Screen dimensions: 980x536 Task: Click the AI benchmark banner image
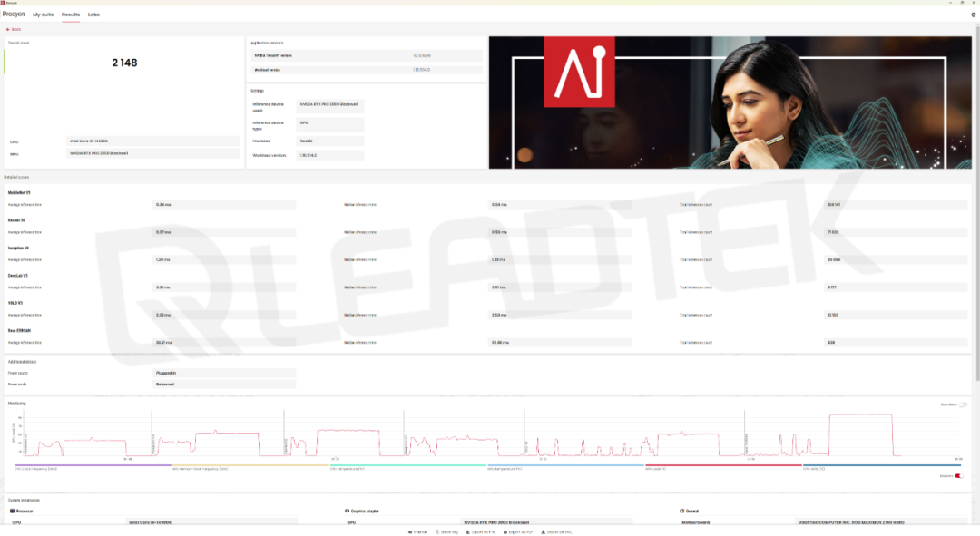point(730,102)
